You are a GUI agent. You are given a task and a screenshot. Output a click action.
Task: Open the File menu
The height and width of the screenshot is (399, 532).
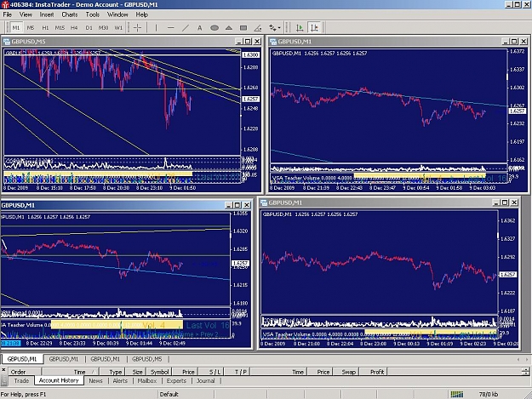coord(7,14)
